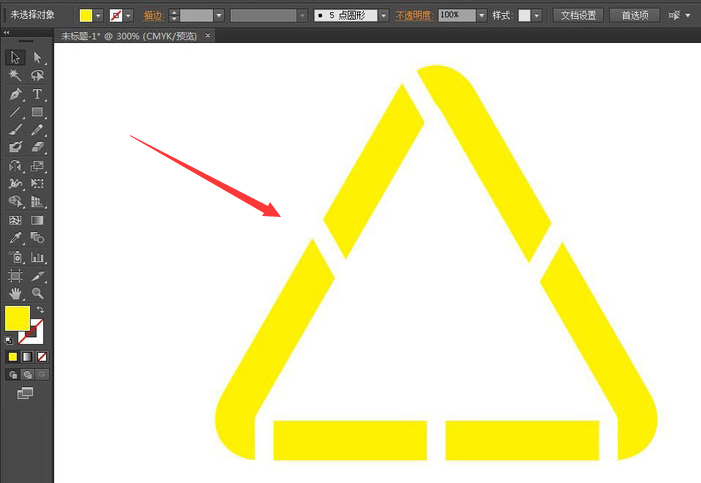The height and width of the screenshot is (483, 701).
Task: Enable Draw Normal mode
Action: 13,374
